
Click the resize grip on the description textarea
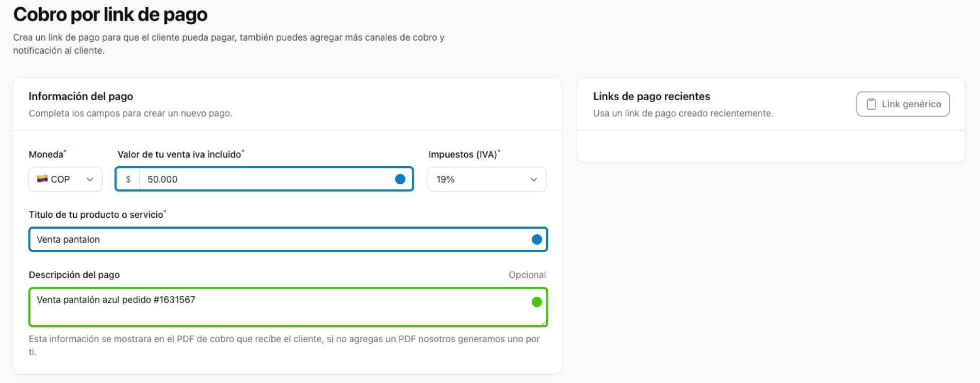[544, 323]
